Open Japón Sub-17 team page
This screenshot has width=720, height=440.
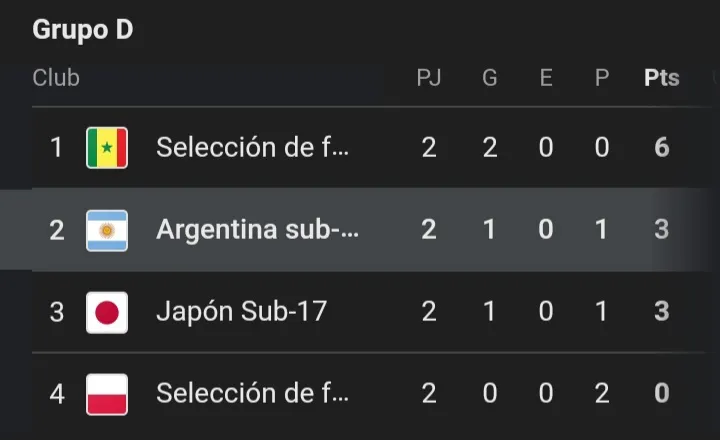[241, 312]
